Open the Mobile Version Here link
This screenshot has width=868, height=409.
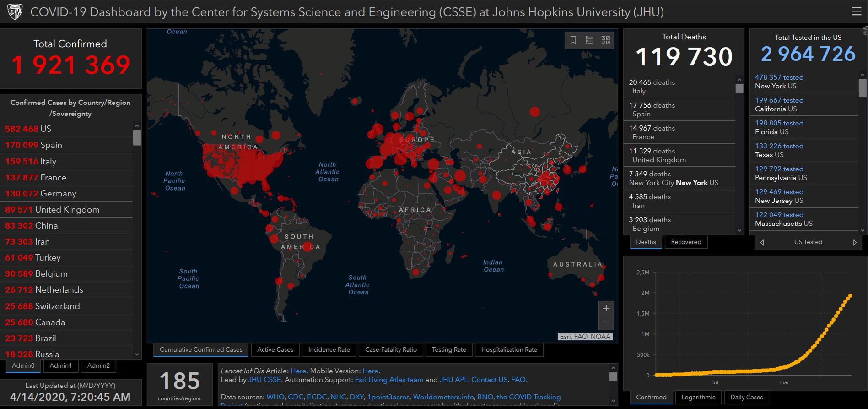[370, 371]
